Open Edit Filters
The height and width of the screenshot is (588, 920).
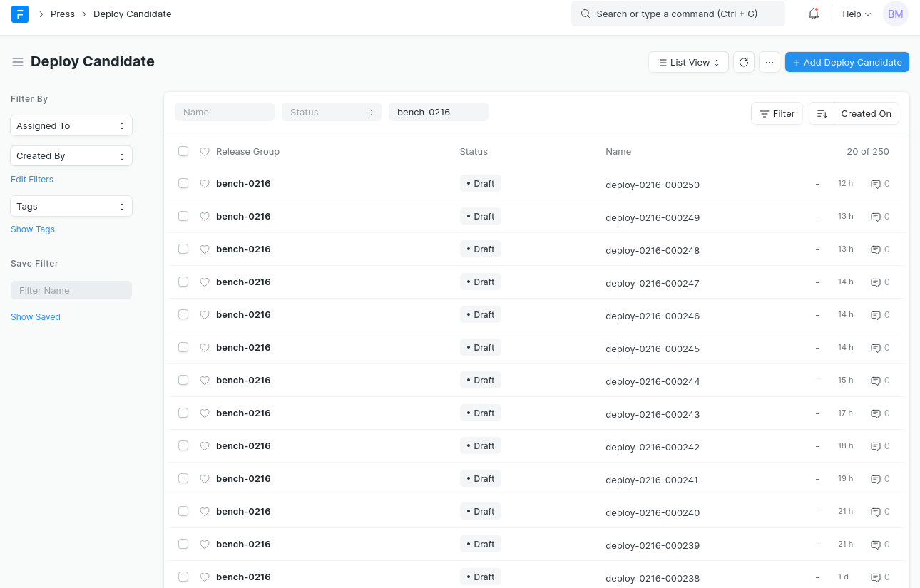click(31, 179)
